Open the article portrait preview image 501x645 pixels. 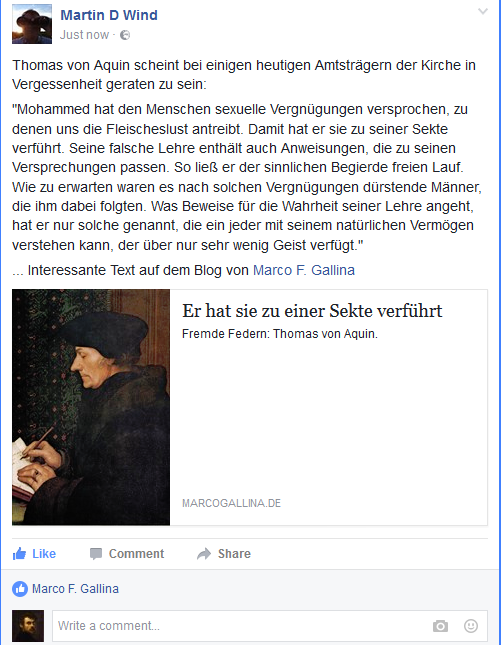pyautogui.click(x=91, y=407)
